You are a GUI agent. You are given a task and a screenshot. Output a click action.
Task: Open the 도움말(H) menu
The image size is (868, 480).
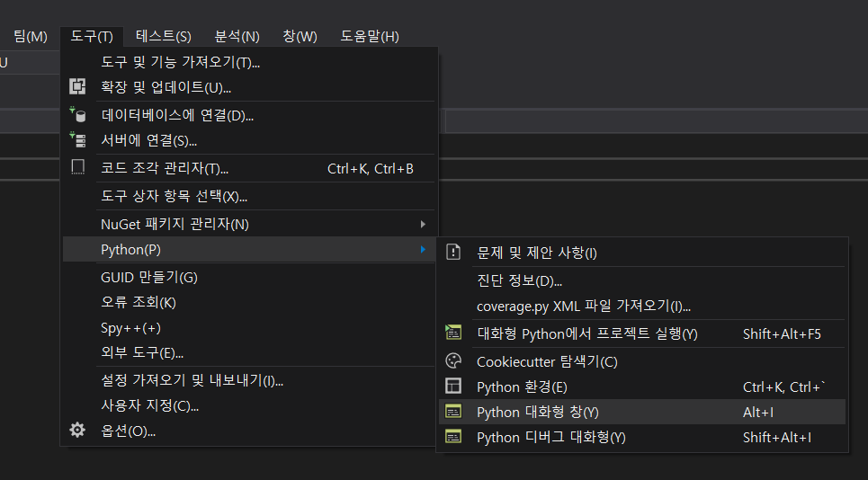coord(369,36)
